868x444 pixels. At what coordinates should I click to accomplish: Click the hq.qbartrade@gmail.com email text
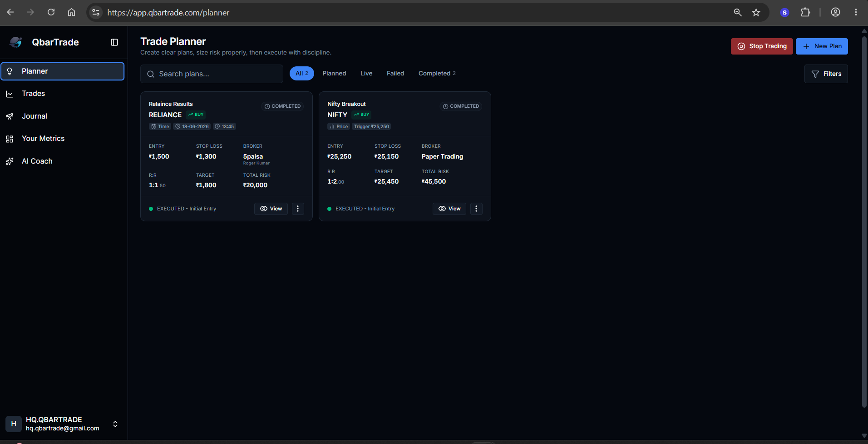coord(63,428)
